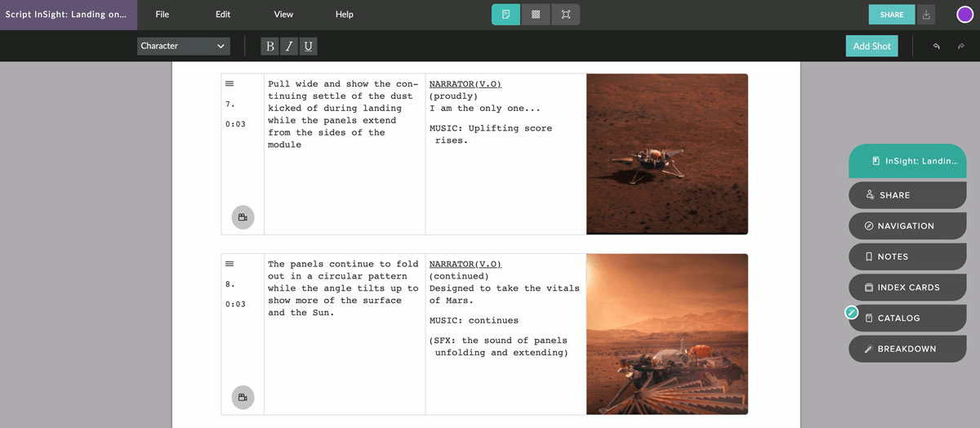Click the 'MUSIC: continues' line

coord(474,320)
